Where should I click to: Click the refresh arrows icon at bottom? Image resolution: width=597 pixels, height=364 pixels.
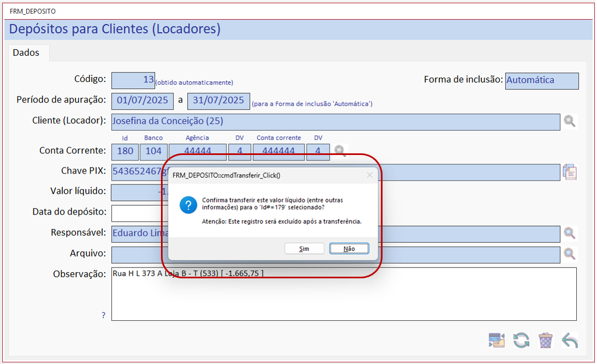point(521,340)
